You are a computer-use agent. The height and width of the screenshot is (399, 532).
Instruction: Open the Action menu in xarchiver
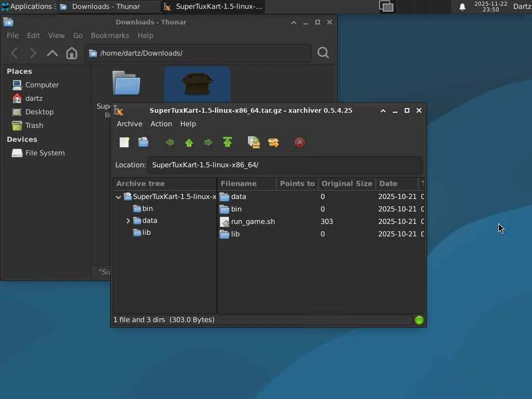tap(161, 124)
